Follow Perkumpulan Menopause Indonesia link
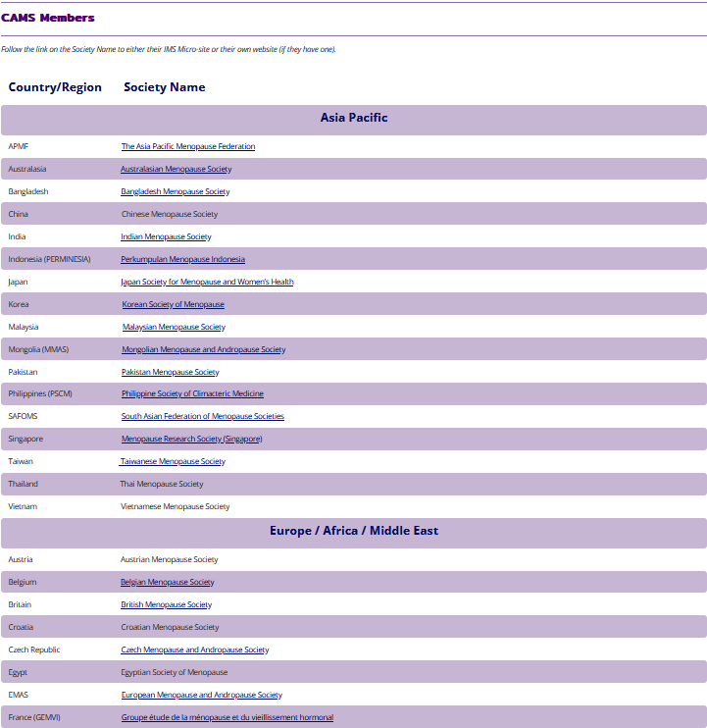Screen dimensions: 707x728 [182, 259]
